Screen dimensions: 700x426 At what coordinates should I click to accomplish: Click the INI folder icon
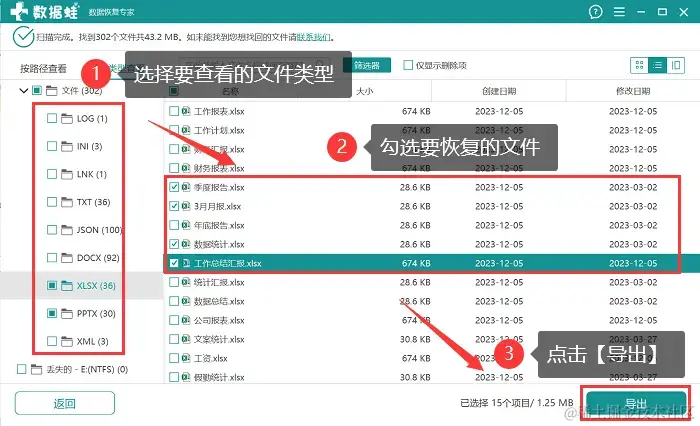67,146
